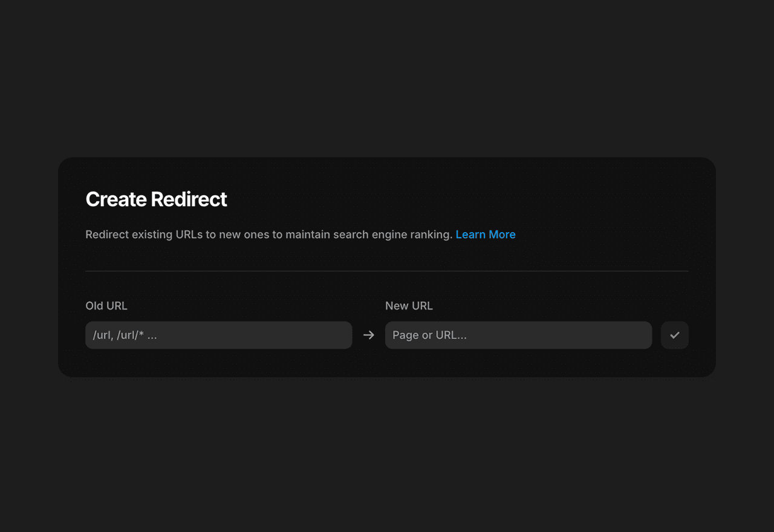The width and height of the screenshot is (774, 532).
Task: Click the redirect description sentence text
Action: pyautogui.click(x=269, y=235)
